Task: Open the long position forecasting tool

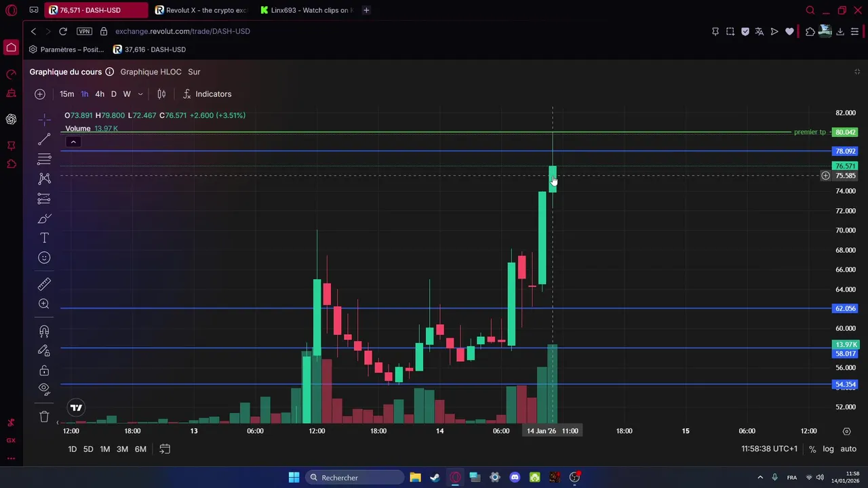Action: coord(44,199)
